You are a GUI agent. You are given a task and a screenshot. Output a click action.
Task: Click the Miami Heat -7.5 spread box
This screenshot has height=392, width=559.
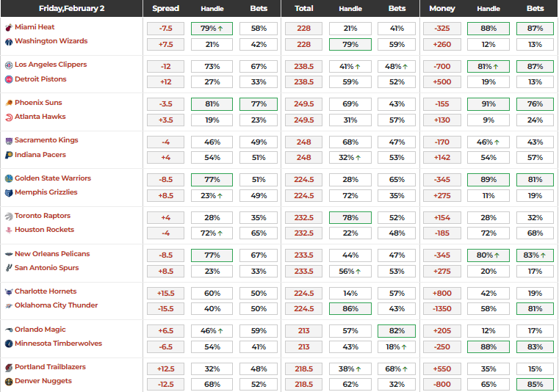coord(165,29)
